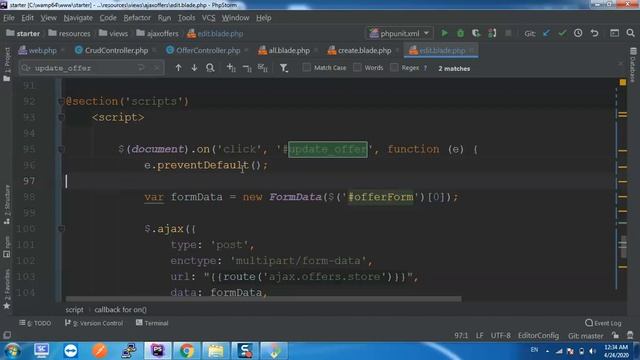Screen dimensions: 640x360
Task: Open the Favorites tool window
Action: pyautogui.click(x=7, y=289)
